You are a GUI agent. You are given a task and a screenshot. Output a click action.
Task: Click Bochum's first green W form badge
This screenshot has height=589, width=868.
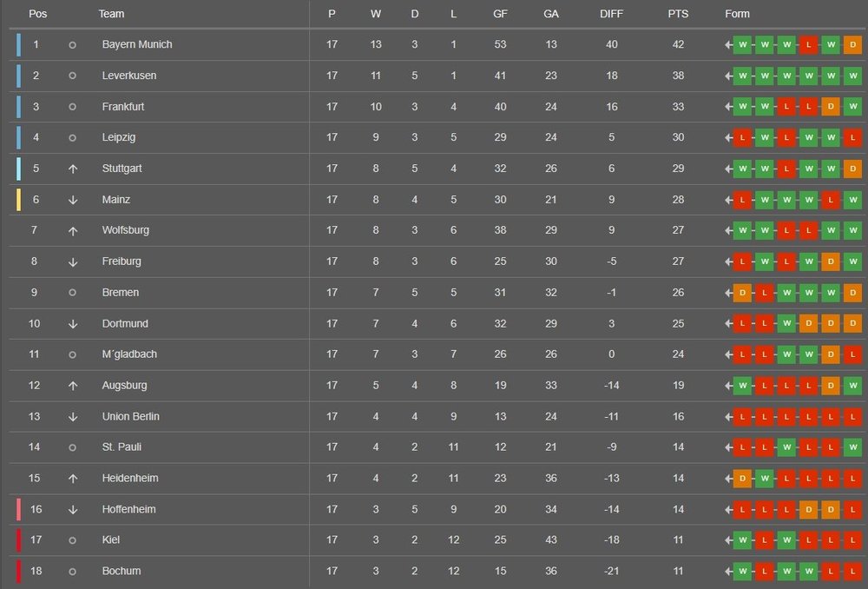click(x=742, y=572)
